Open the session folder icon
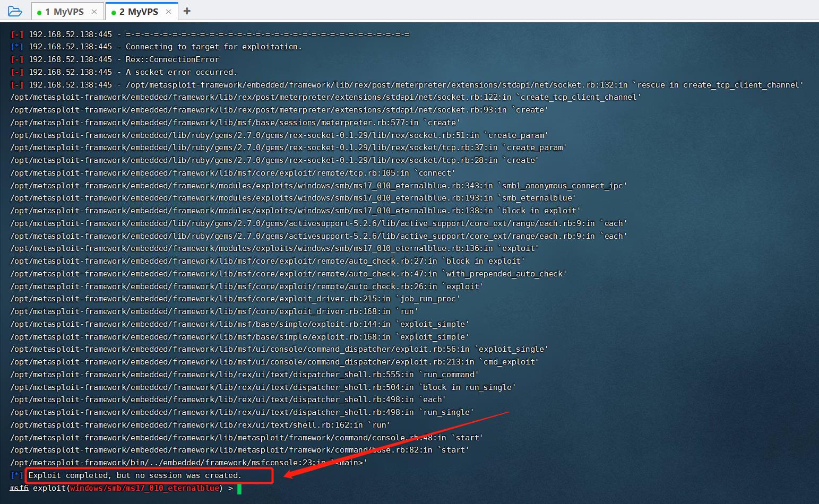 pyautogui.click(x=15, y=11)
